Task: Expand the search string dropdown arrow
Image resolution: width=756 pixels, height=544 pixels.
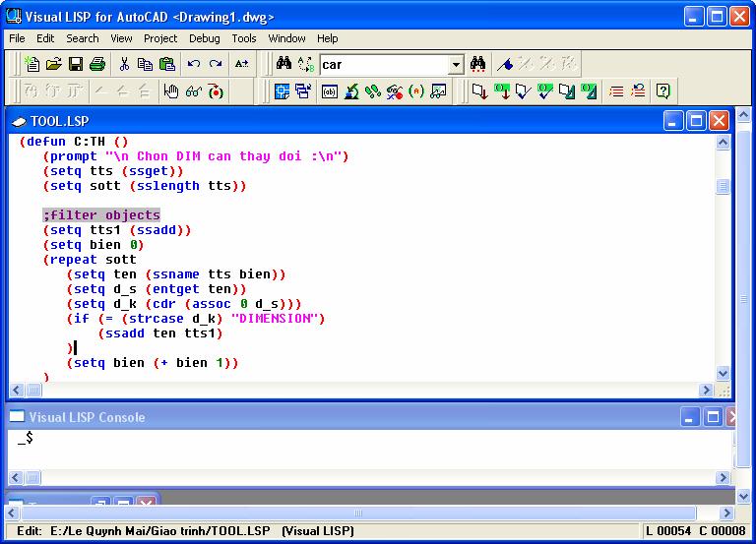Action: point(455,65)
